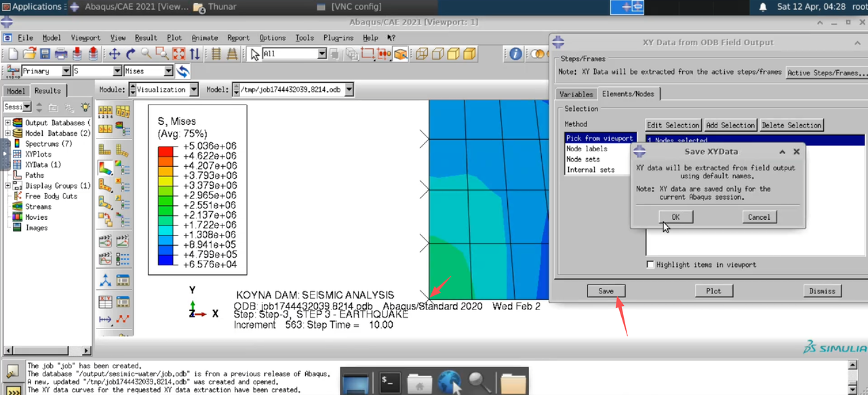868x395 pixels.
Task: Select XYData (1) in results tree
Action: pos(43,165)
